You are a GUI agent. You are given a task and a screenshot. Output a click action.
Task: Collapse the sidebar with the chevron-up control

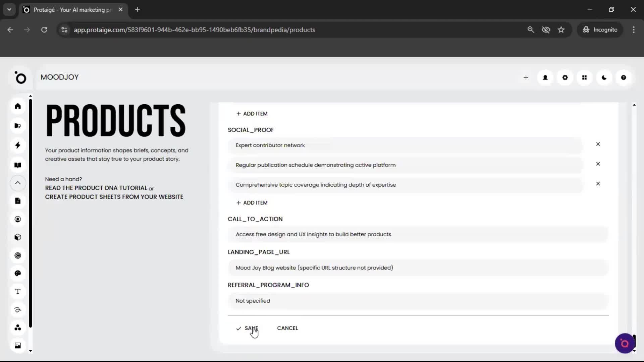tap(17, 183)
